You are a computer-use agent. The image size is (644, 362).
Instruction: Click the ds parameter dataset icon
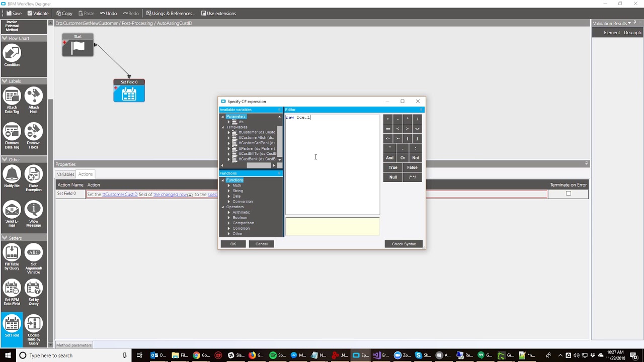[x=234, y=122]
